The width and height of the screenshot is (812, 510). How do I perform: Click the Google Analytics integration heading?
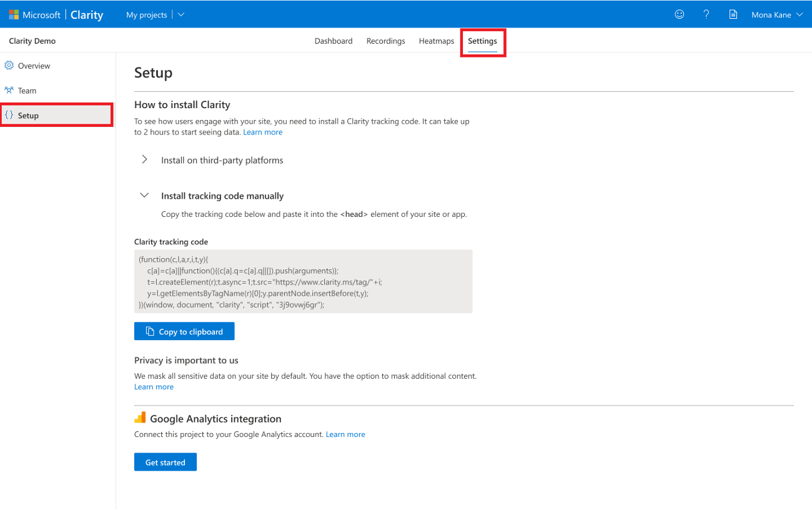point(215,419)
